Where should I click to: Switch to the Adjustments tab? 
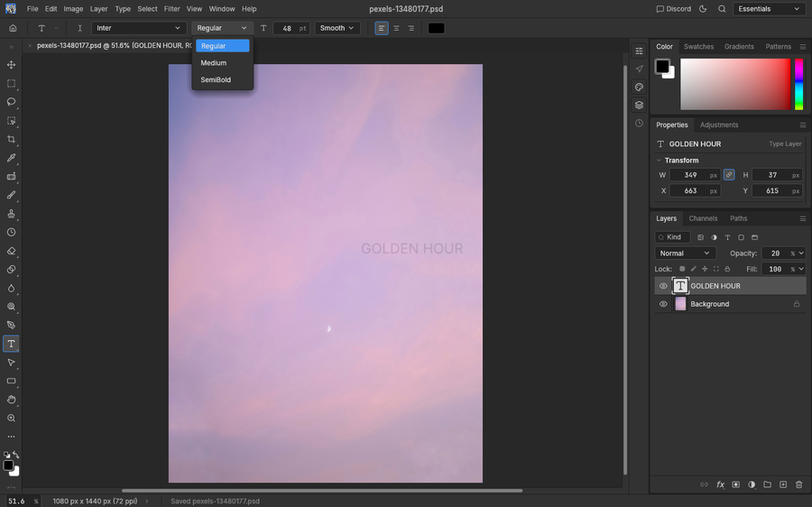pos(719,124)
